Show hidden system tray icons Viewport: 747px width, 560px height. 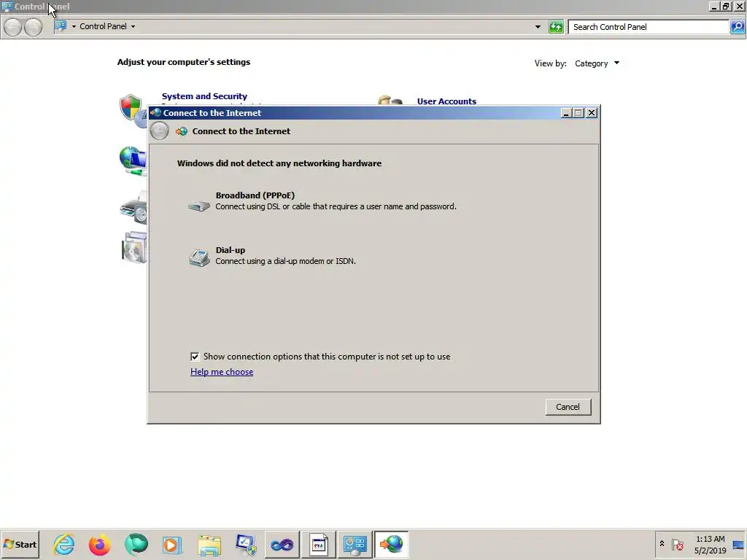coord(662,544)
